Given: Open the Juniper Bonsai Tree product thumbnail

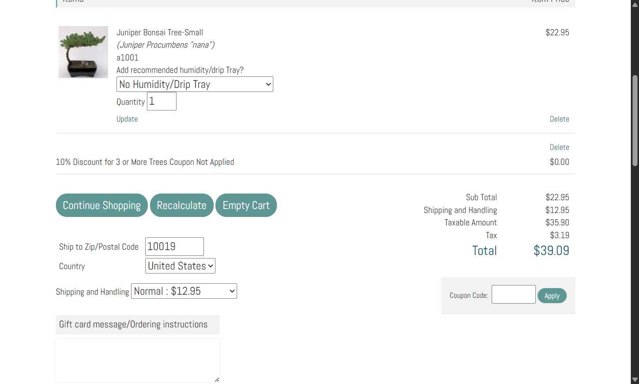Looking at the screenshot, I should (83, 52).
